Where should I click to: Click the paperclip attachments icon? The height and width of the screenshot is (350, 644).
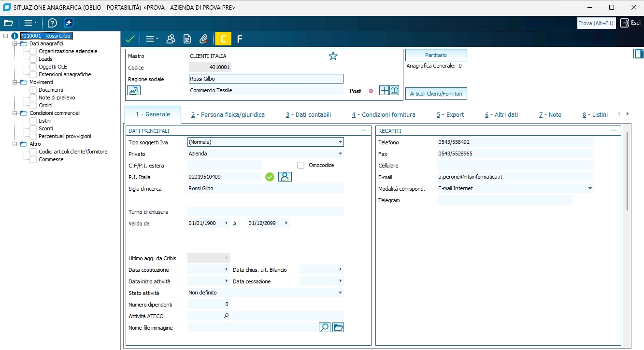point(203,39)
